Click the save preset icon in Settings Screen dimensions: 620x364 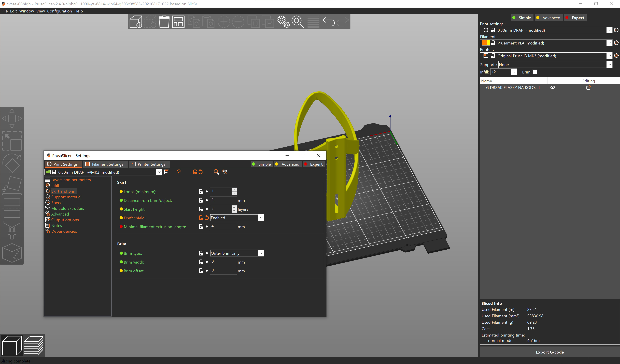167,172
